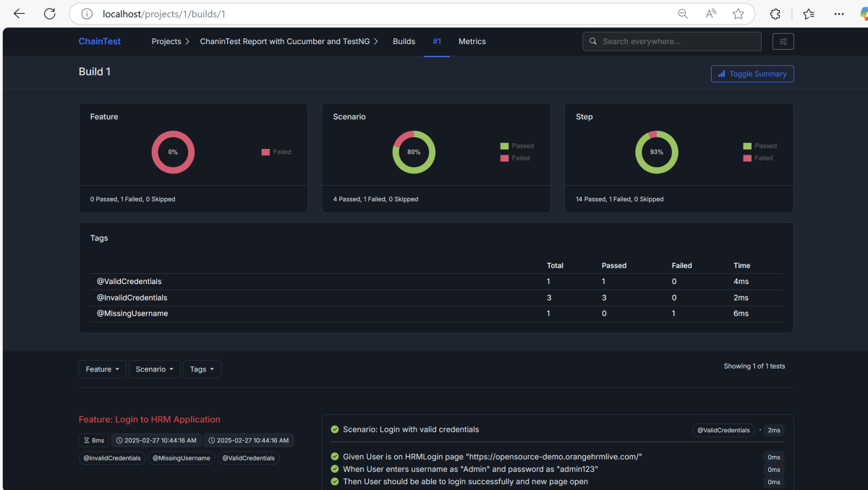Click the Toggle Summary button
The image size is (868, 490).
click(x=752, y=74)
